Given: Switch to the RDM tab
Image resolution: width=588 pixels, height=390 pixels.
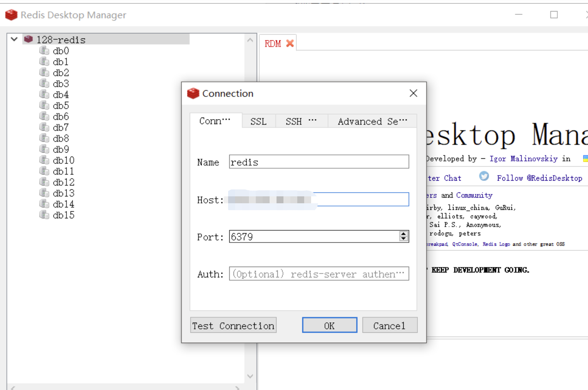Looking at the screenshot, I should (273, 44).
